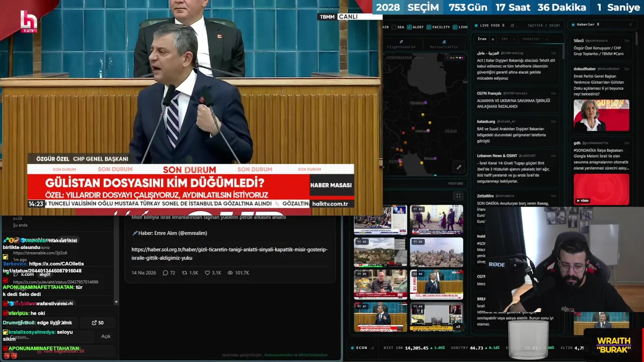The height and width of the screenshot is (362, 644).
Task: Select the İran feed tab
Action: [482, 39]
